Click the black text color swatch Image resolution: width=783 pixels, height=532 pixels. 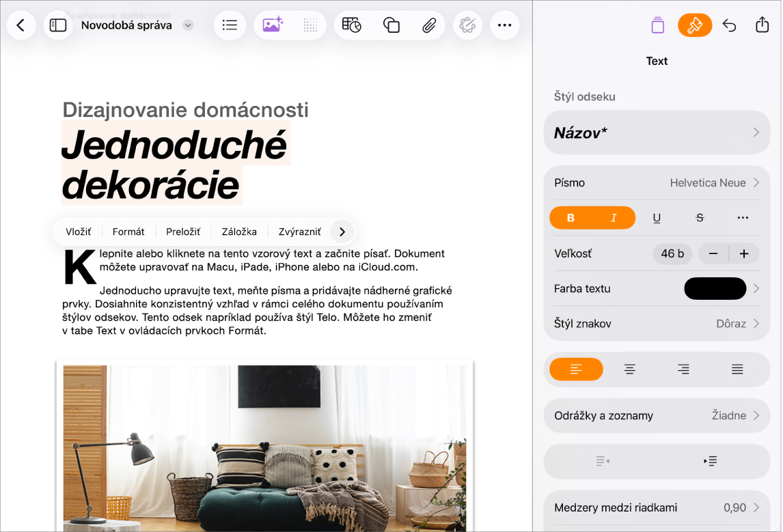tap(715, 288)
